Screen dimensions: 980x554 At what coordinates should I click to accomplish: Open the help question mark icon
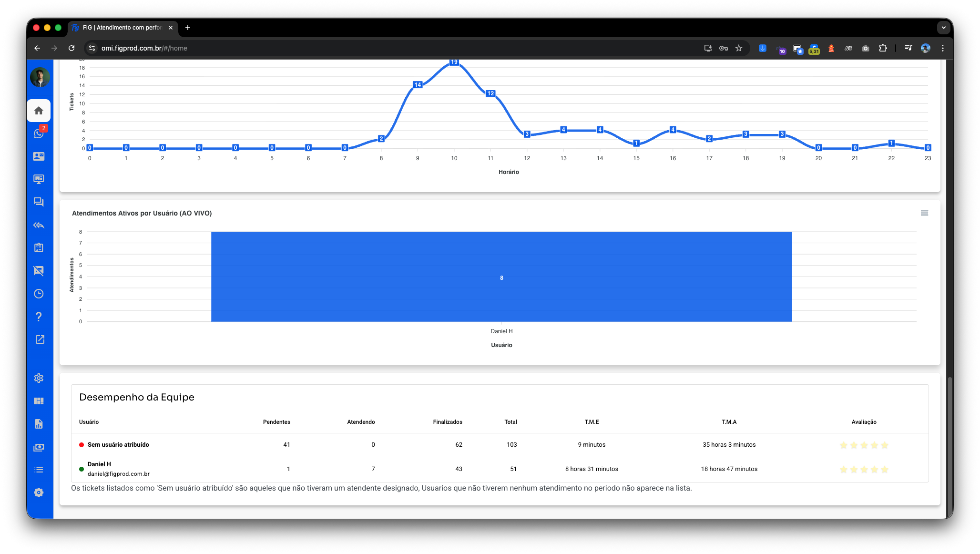click(39, 317)
